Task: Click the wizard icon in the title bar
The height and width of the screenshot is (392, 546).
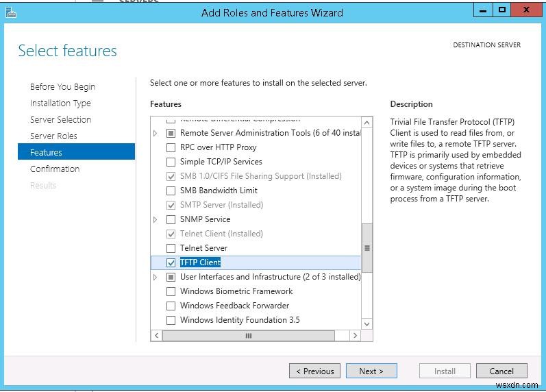Action: point(11,13)
